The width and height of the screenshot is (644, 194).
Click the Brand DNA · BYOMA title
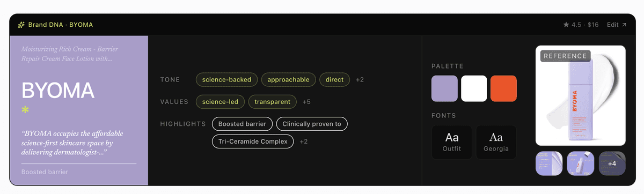pyautogui.click(x=61, y=25)
